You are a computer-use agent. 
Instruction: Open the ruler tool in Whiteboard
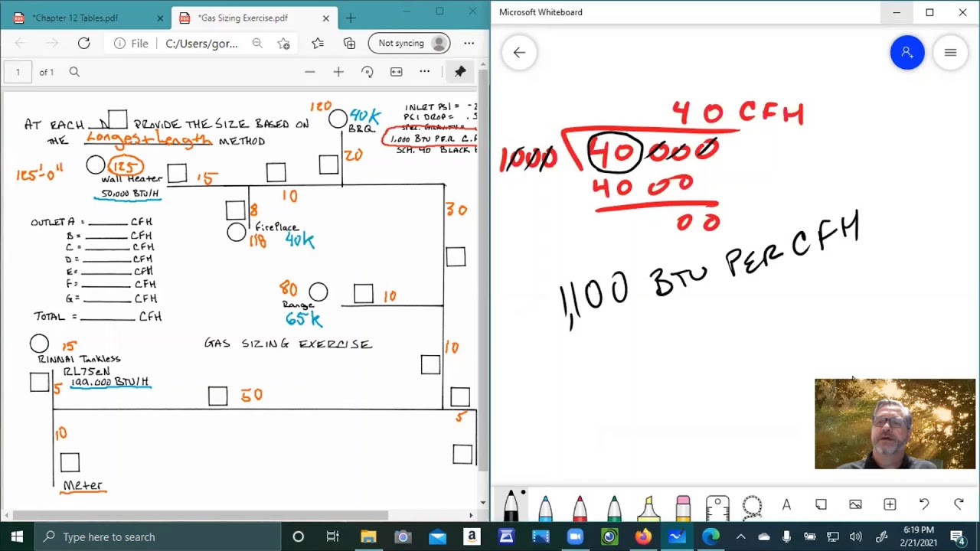coord(717,507)
